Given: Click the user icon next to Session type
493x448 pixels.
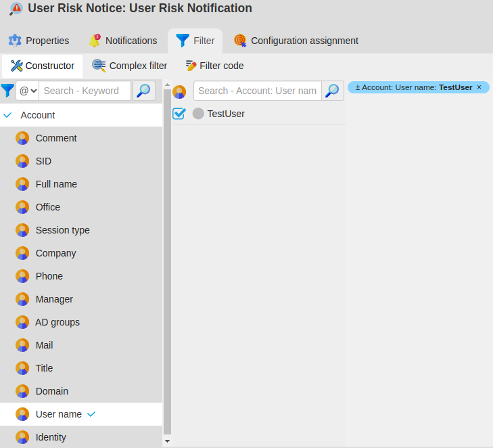Looking at the screenshot, I should 22,230.
